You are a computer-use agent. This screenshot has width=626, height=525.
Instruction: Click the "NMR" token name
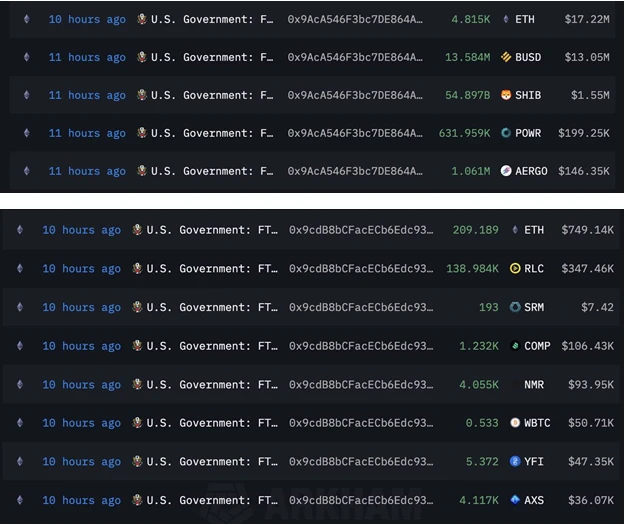coord(534,384)
